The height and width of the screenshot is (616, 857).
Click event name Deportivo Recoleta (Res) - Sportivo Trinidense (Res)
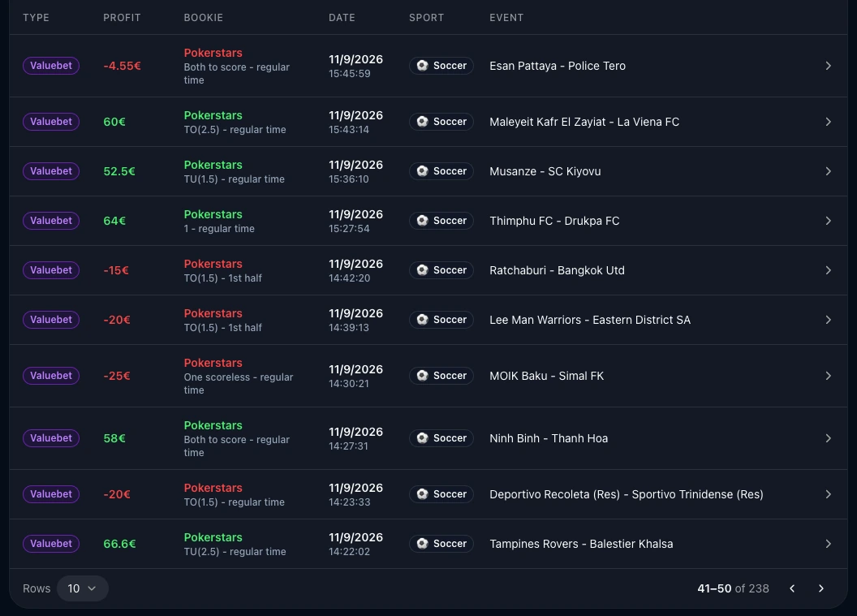click(627, 494)
